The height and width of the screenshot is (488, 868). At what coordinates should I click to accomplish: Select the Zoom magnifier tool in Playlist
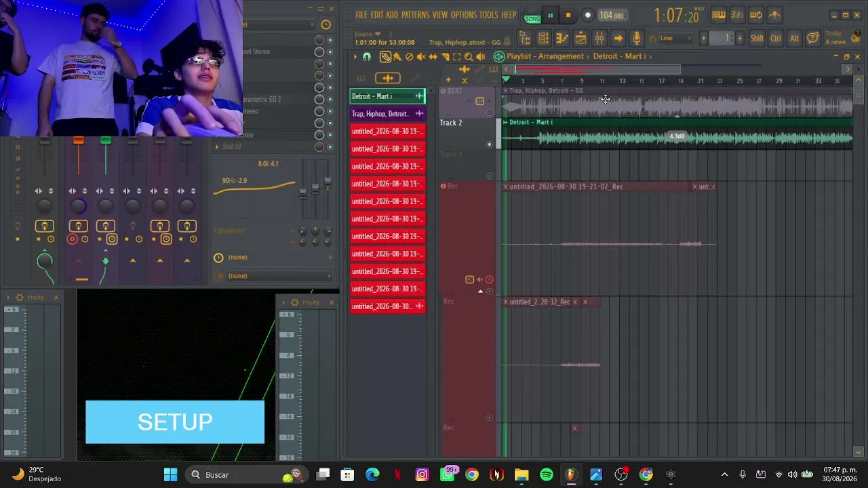pos(469,57)
